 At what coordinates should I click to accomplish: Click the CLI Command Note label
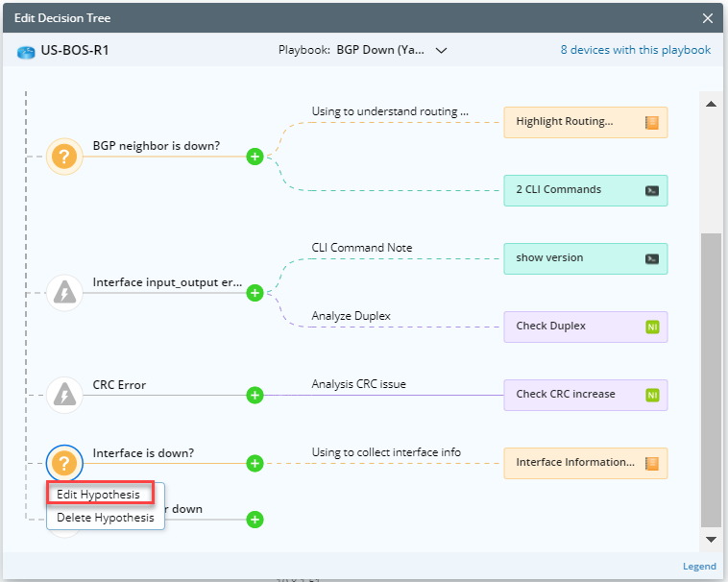(362, 248)
